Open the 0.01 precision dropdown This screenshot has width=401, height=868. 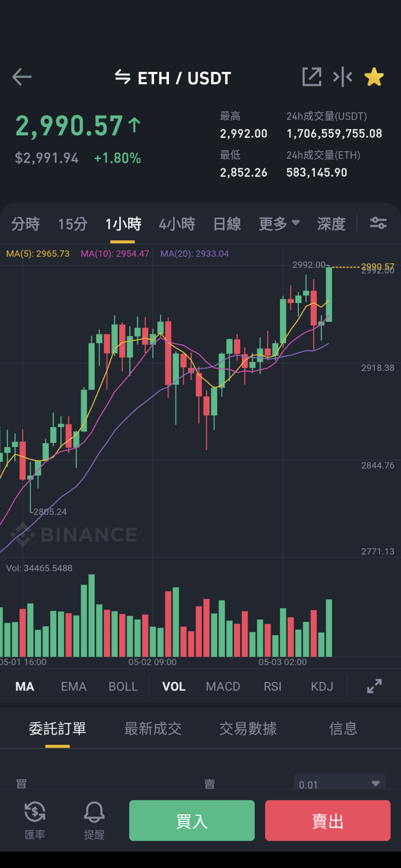(x=340, y=784)
